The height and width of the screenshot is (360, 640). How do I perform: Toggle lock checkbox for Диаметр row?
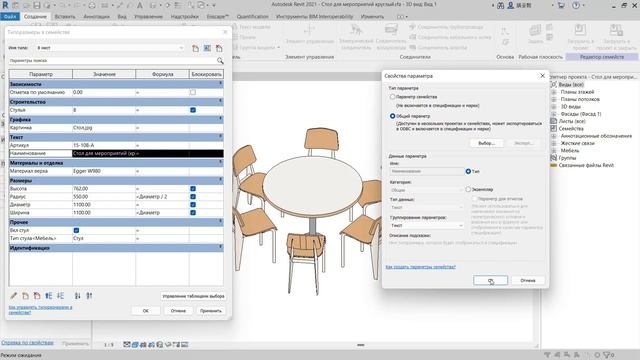193,204
